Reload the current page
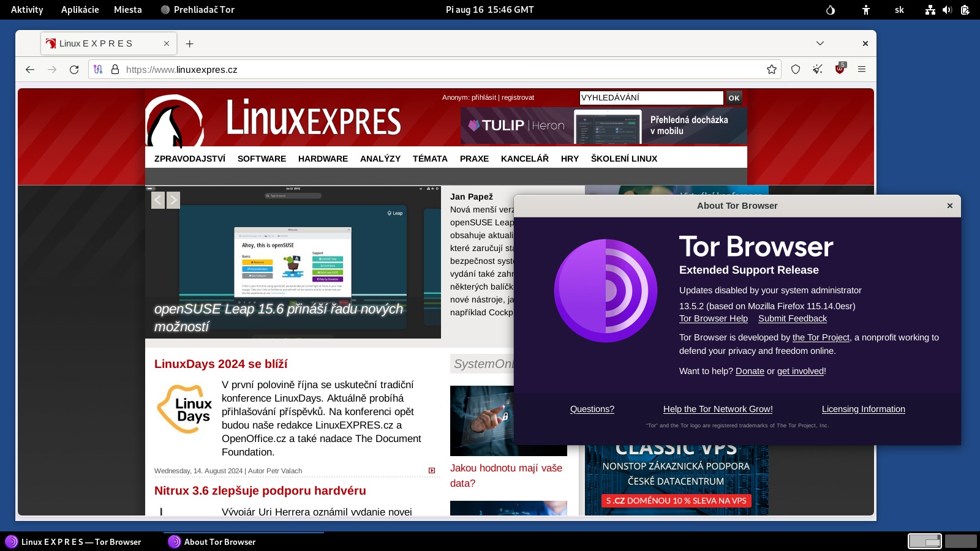Viewport: 980px width, 551px height. 74,70
